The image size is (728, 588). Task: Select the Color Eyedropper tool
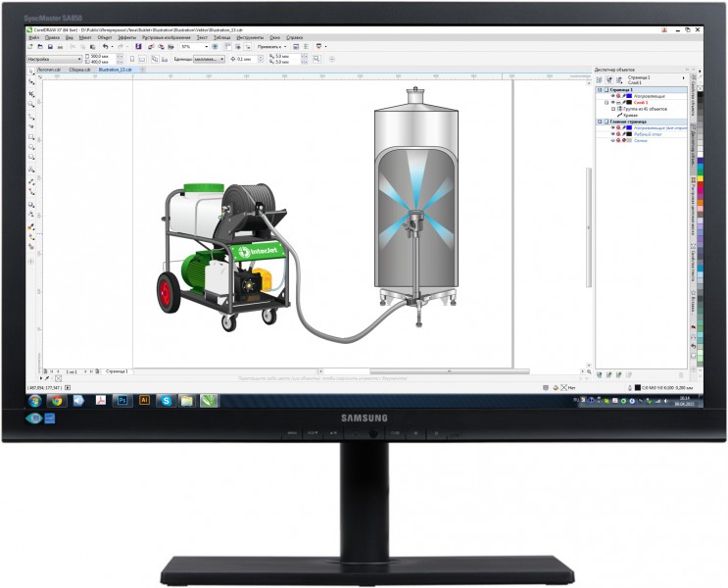point(31,224)
